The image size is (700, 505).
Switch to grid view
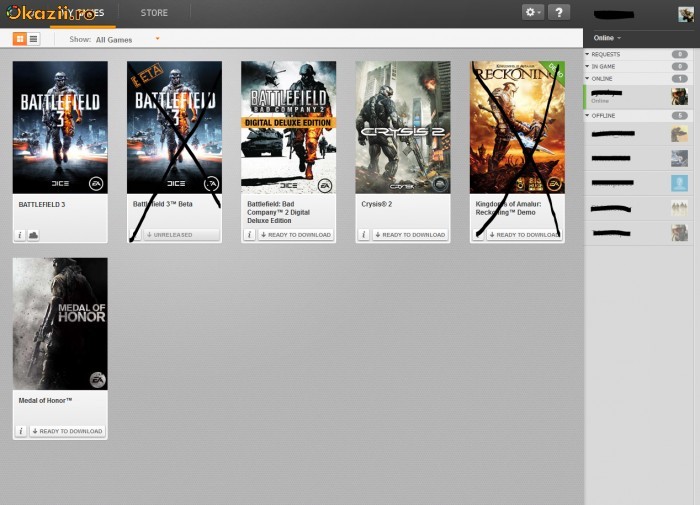point(20,39)
